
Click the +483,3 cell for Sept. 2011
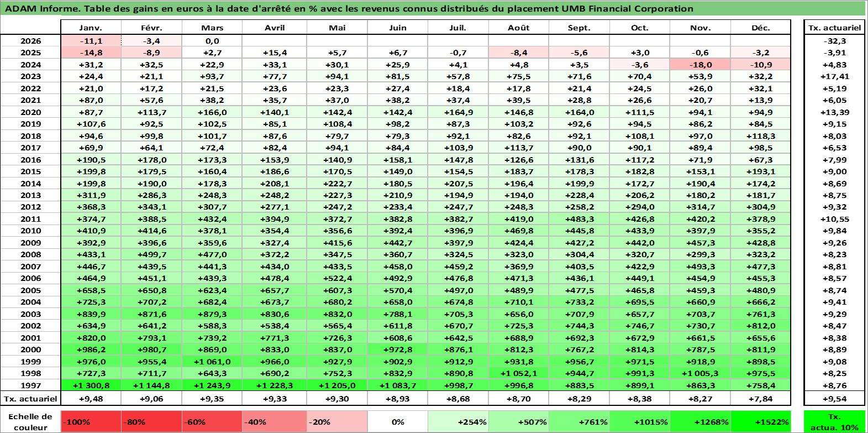(x=579, y=219)
